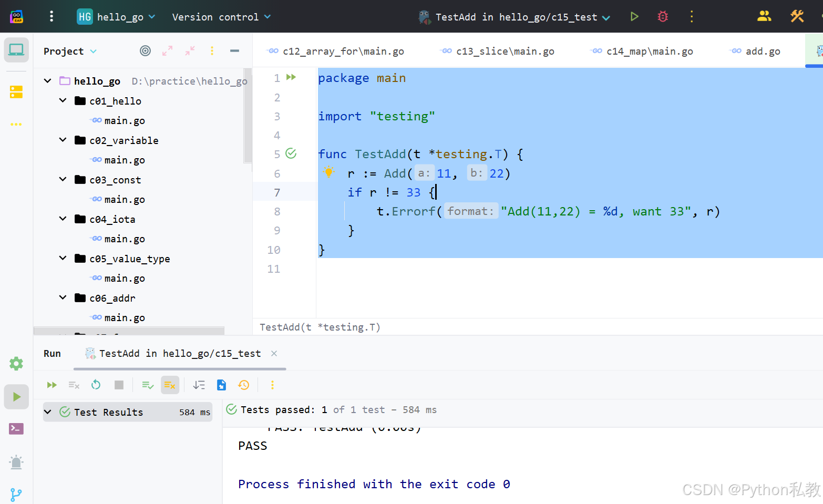Click Project tree horizontal scrollbar
Screen dimensions: 823x504
click(129, 331)
